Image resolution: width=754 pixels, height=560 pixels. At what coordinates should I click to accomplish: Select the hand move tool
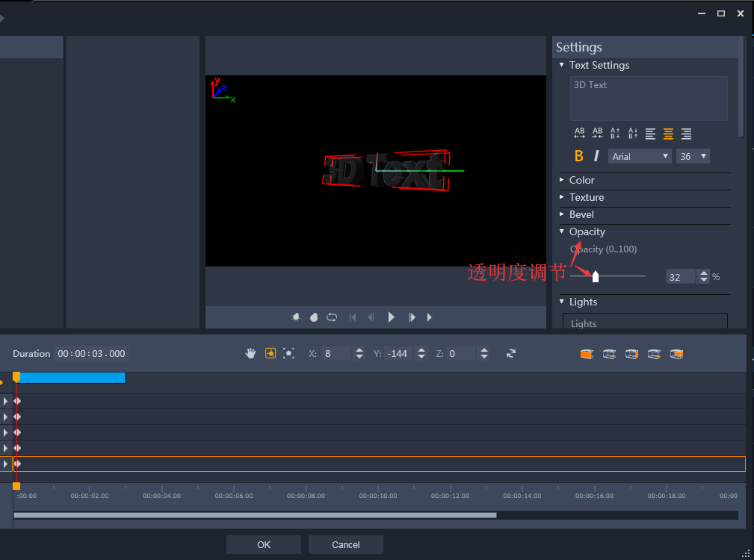[250, 353]
